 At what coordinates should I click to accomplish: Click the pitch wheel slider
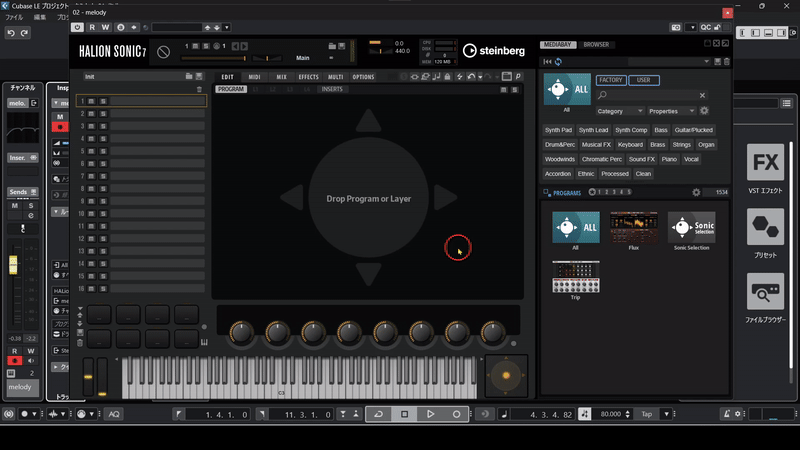[88, 377]
